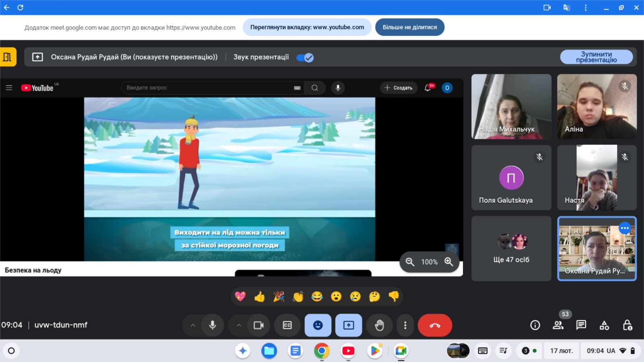Open the window three-dot menu

click(586, 7)
